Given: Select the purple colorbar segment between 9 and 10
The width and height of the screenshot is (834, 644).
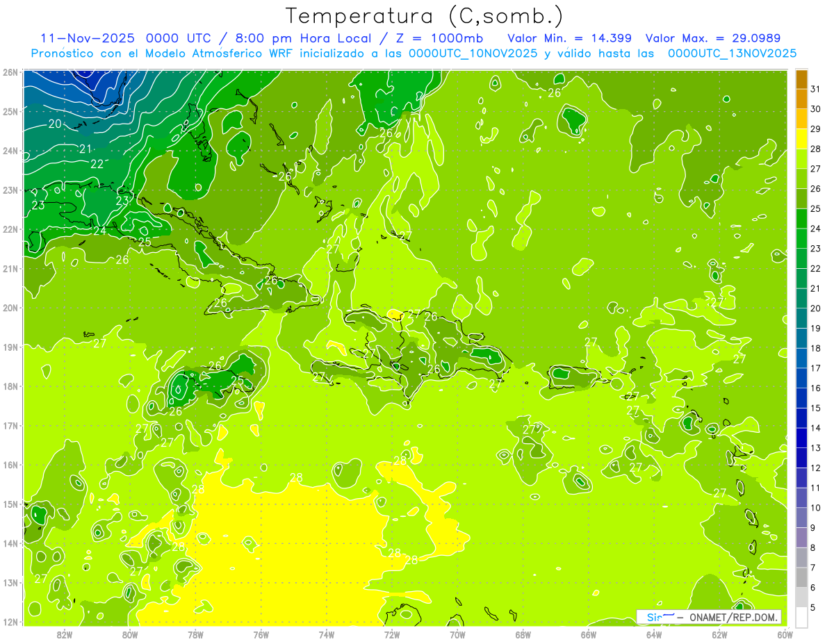Looking at the screenshot, I should pos(801,518).
